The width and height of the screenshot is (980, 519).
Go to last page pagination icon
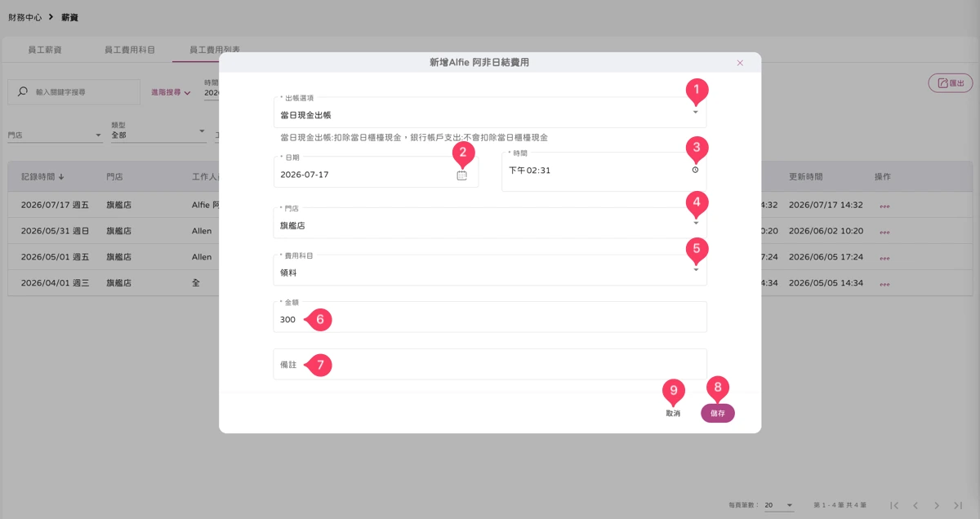[x=958, y=506]
